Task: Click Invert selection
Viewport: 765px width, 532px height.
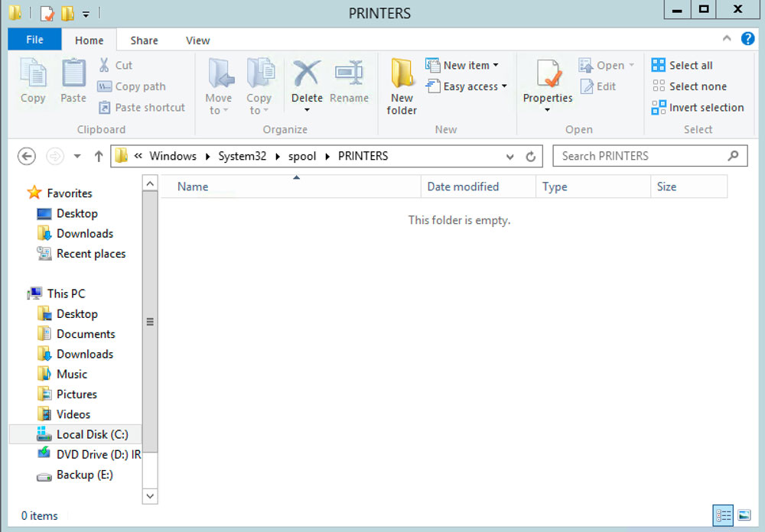Action: 698,108
